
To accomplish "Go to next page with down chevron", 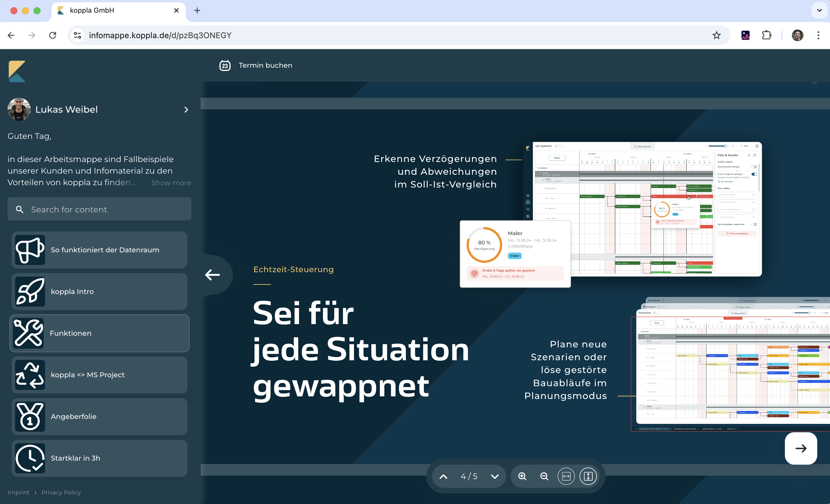I will pyautogui.click(x=495, y=476).
